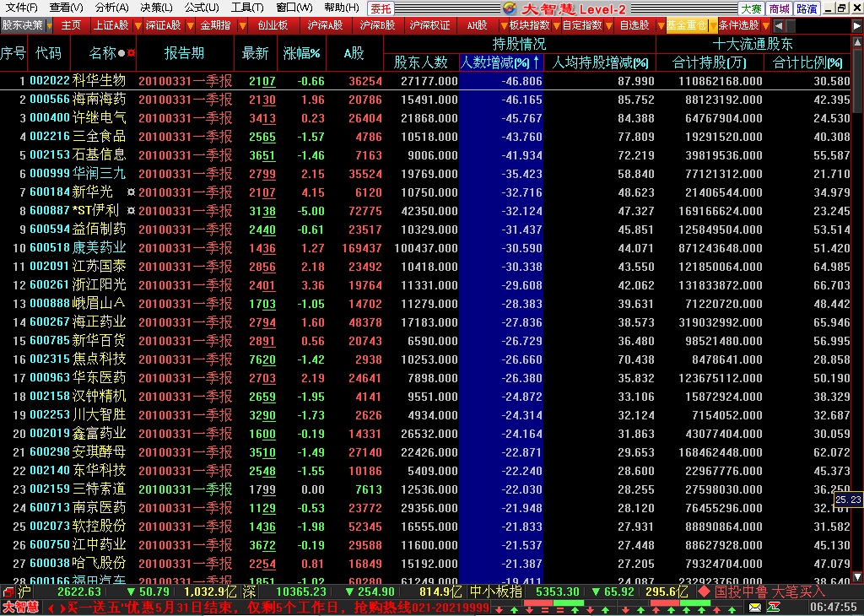Click the right arrow at the tab strip end
Image resolution: width=864 pixels, height=616 pixels.
(x=857, y=25)
